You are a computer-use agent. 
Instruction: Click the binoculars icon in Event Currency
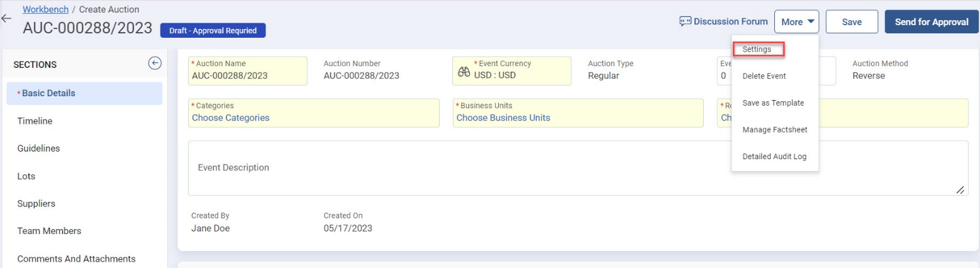pyautogui.click(x=464, y=72)
